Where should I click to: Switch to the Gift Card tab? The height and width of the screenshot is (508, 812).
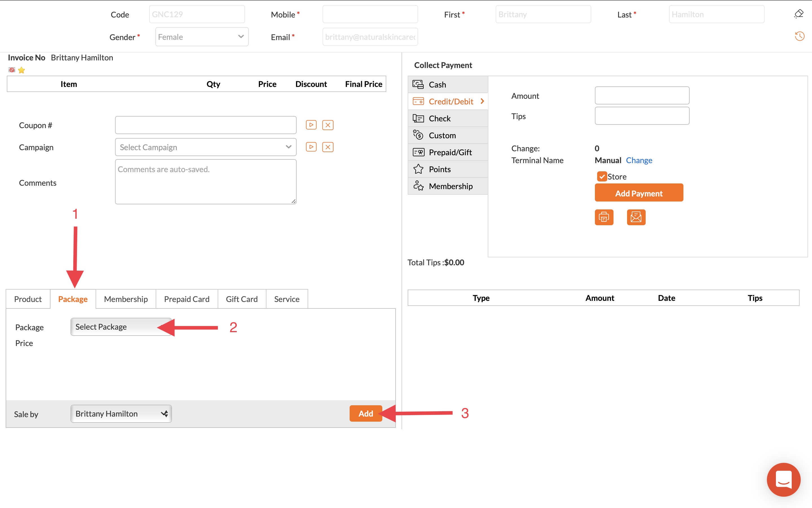(x=242, y=299)
